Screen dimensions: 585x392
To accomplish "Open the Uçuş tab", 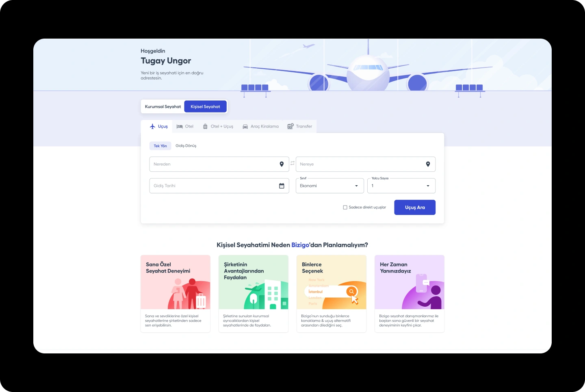I will (157, 126).
